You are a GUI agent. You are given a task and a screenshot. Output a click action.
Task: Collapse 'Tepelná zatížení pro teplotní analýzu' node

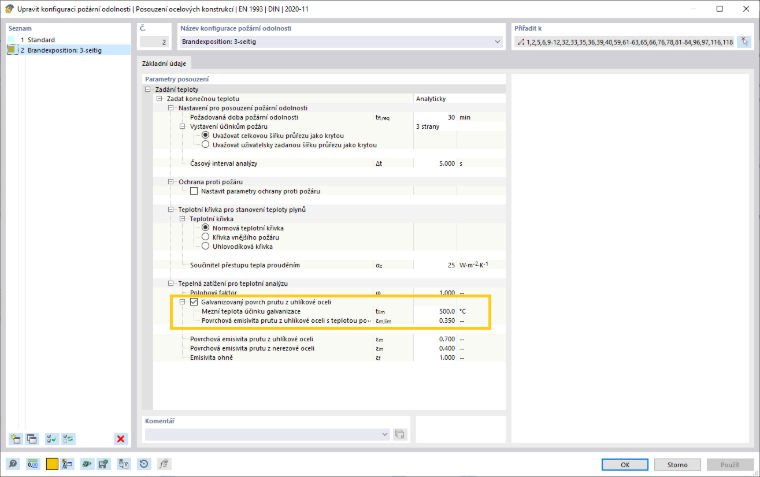click(x=171, y=283)
